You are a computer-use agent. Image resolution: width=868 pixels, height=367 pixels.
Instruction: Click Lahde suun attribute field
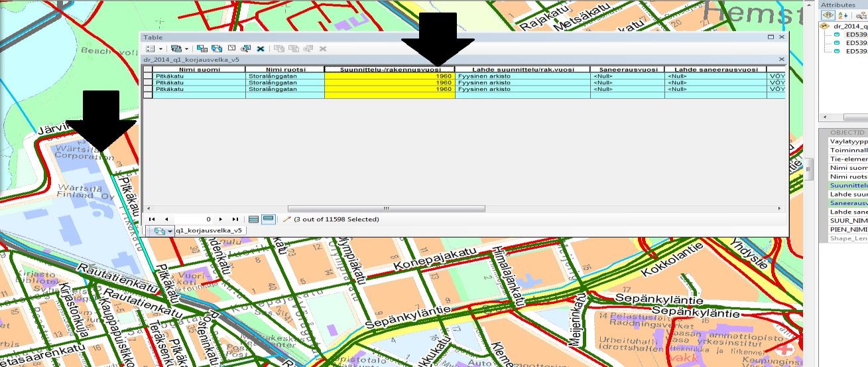[x=848, y=194]
